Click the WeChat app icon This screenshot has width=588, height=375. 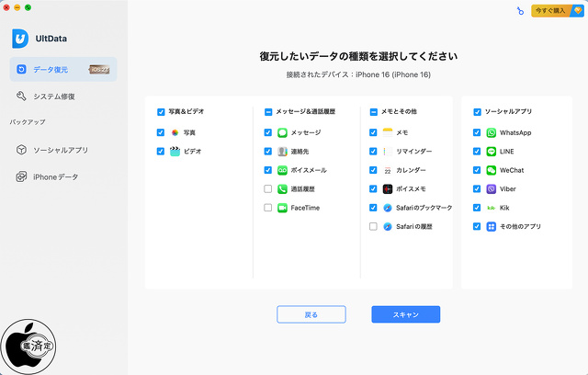[x=492, y=170]
